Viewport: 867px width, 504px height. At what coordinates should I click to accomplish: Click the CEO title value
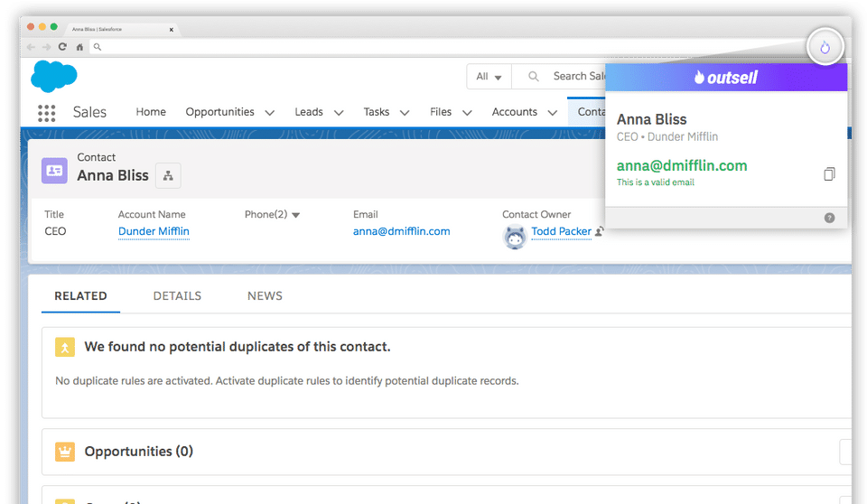[x=55, y=231]
